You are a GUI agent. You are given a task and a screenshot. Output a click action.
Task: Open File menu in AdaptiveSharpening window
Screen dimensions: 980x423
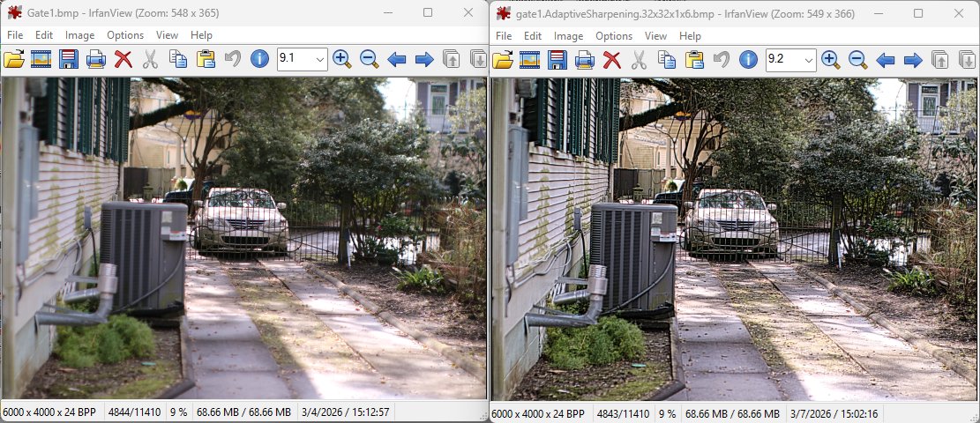click(504, 35)
